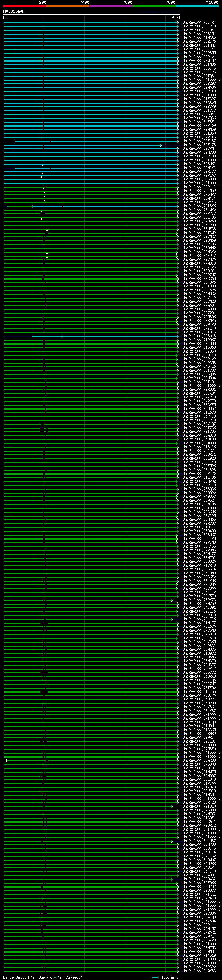This screenshot has height=980, width=222.
Task: Open UniRef100_C5DNN2 entry
Action: [199, 248]
